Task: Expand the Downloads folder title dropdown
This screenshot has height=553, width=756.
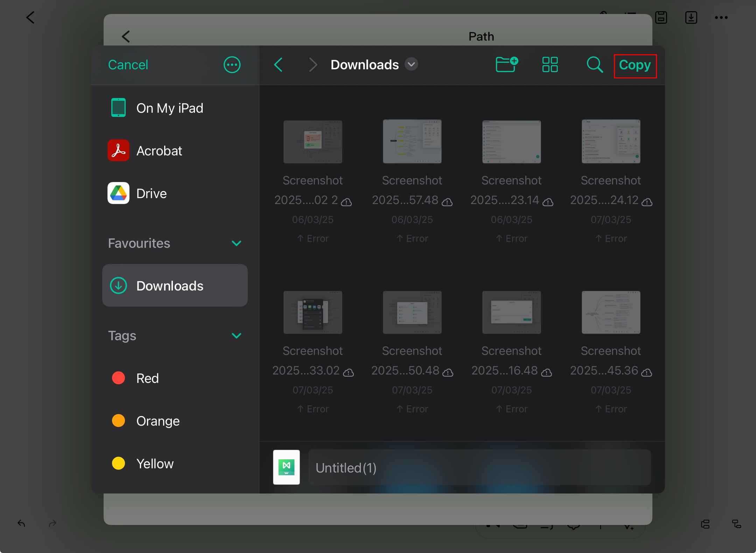Action: tap(411, 64)
